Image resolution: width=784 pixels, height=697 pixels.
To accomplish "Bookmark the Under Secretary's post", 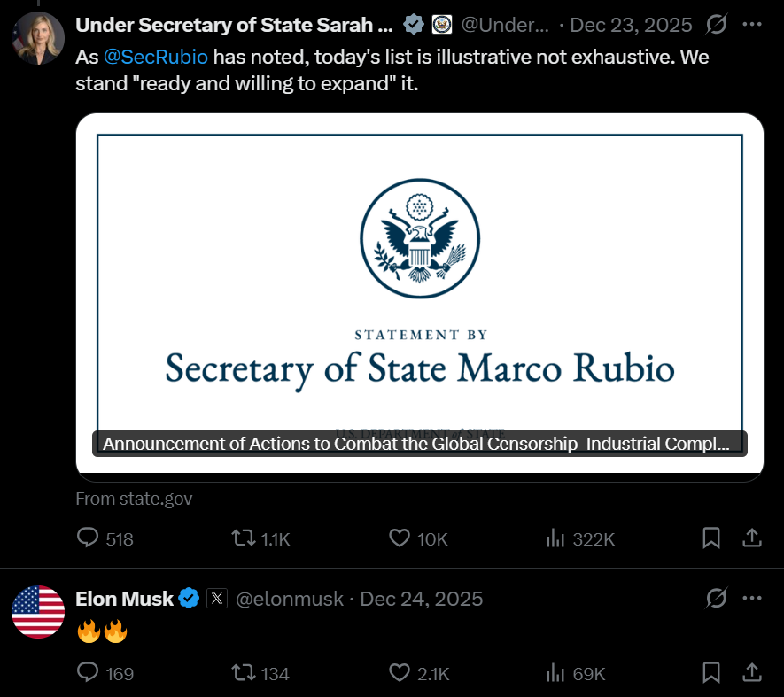I will pos(710,538).
